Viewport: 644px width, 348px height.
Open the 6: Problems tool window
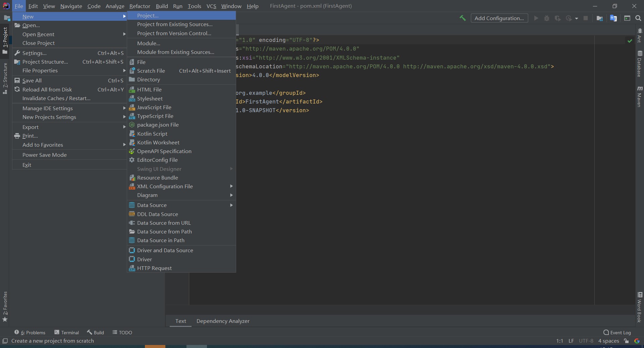(30, 333)
